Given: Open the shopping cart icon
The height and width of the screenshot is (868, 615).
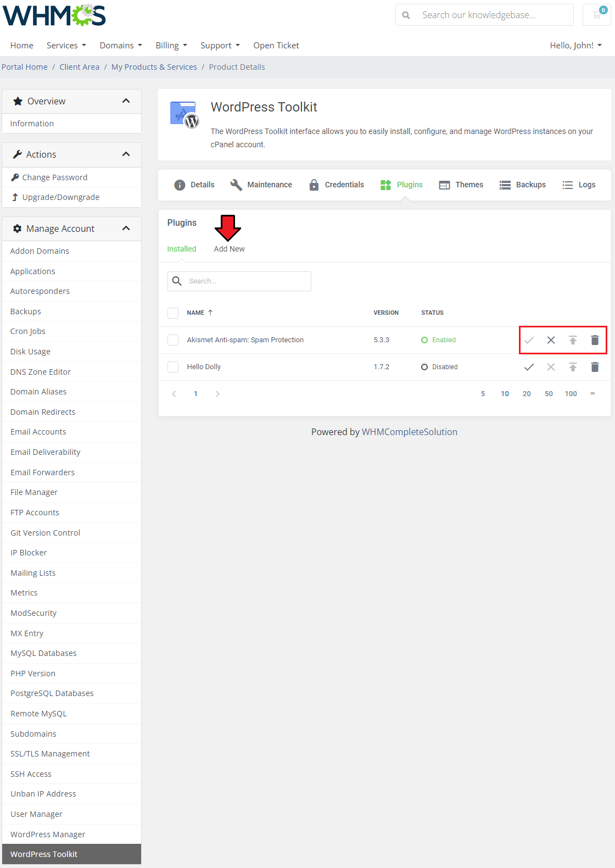Looking at the screenshot, I should click(x=597, y=15).
